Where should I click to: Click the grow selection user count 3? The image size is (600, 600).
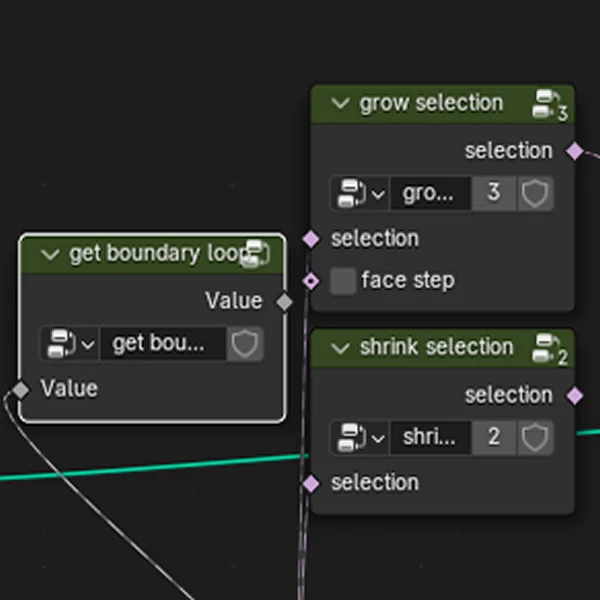pyautogui.click(x=493, y=193)
